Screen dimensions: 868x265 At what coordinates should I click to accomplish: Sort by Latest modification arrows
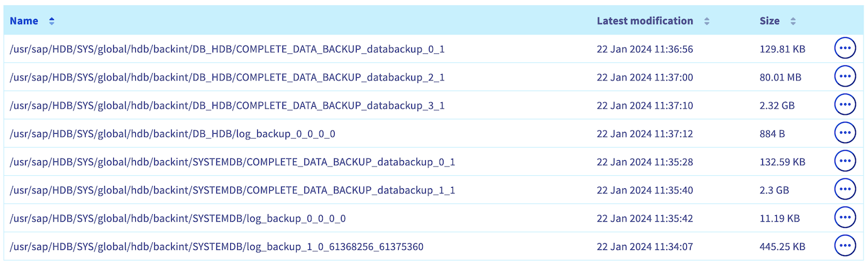point(706,21)
